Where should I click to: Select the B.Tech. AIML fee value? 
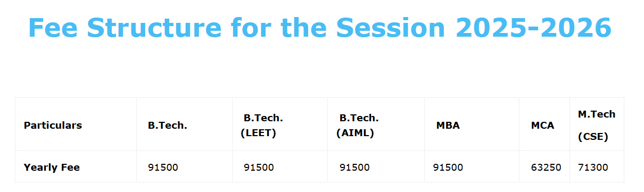click(x=354, y=167)
